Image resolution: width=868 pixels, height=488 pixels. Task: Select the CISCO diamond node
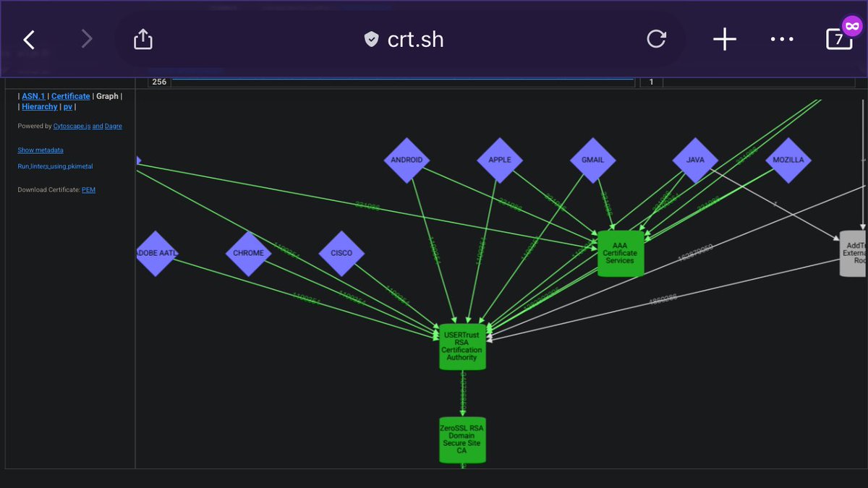point(341,253)
